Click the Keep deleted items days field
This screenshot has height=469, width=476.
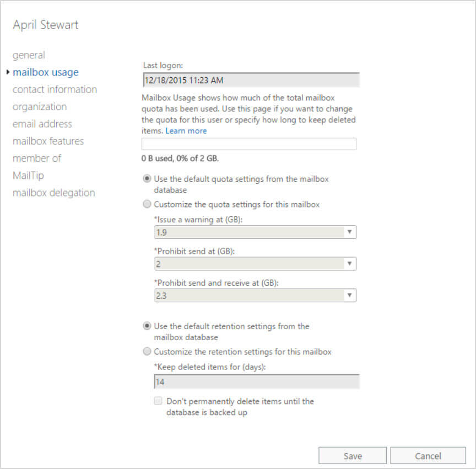[256, 382]
